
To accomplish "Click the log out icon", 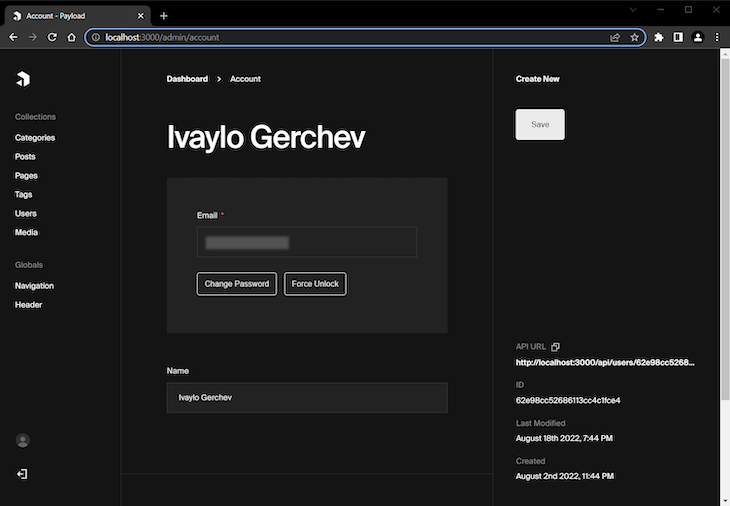I will 22,474.
